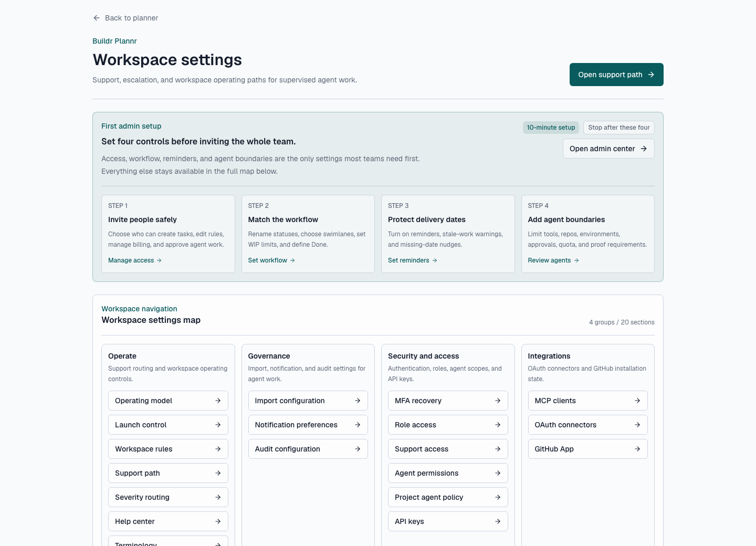Select the Match the workflow heading
The image size is (756, 546).
(x=283, y=219)
